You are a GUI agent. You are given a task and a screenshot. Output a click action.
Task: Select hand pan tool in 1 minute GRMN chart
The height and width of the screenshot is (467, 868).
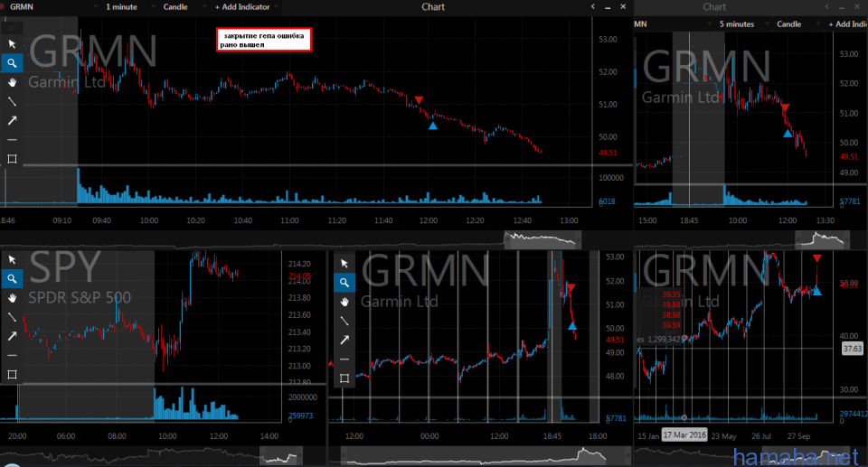click(12, 82)
